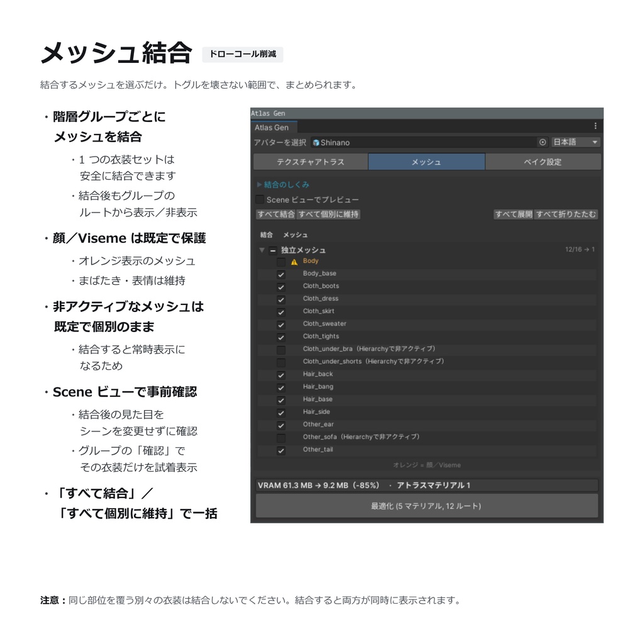Click the すべて折りたたむ button
644x644 pixels.
566,214
